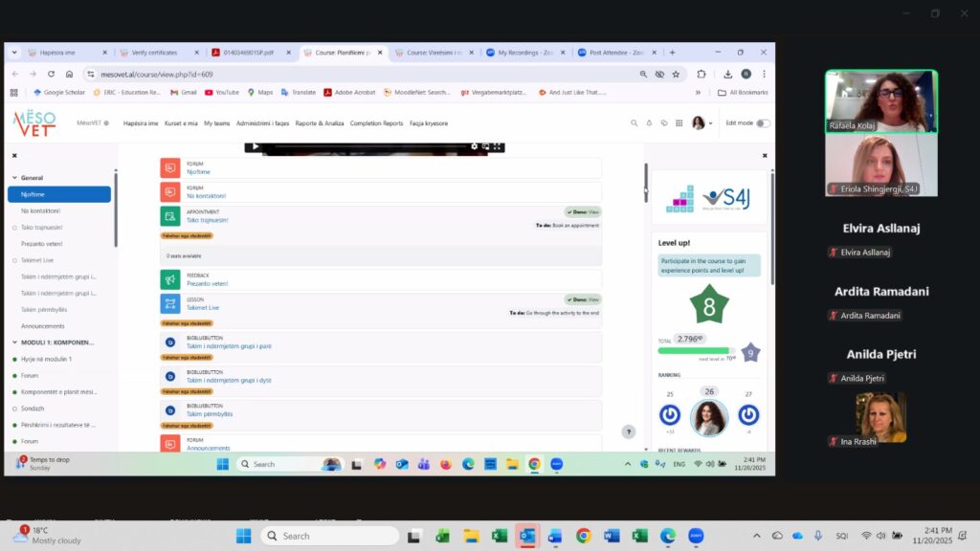The height and width of the screenshot is (551, 980).
Task: Open the user profile dropdown menu
Action: point(702,123)
